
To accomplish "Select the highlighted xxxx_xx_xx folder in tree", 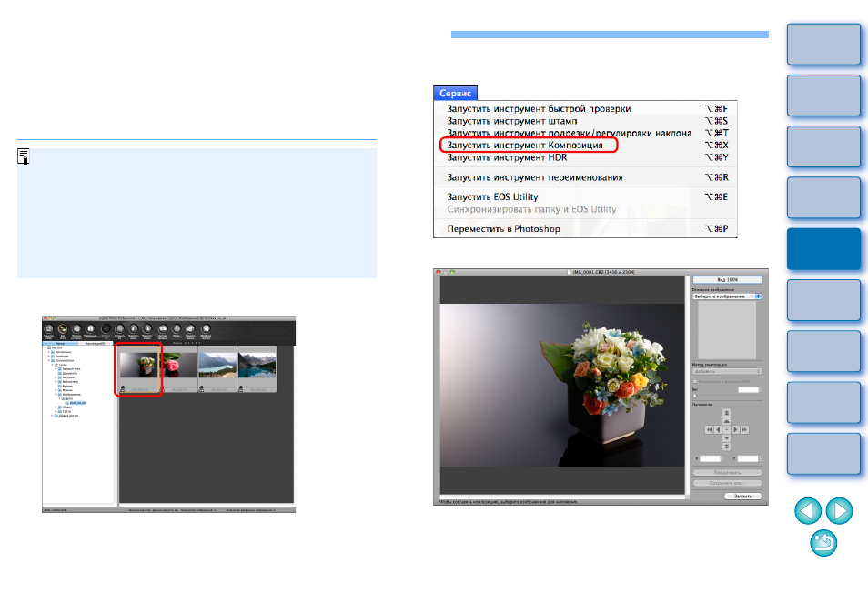I will (77, 403).
